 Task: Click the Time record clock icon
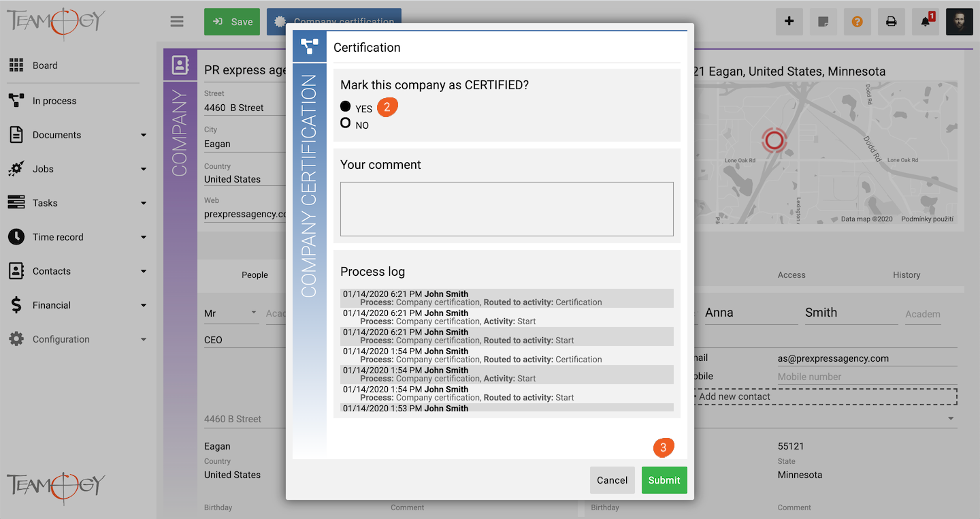point(16,237)
